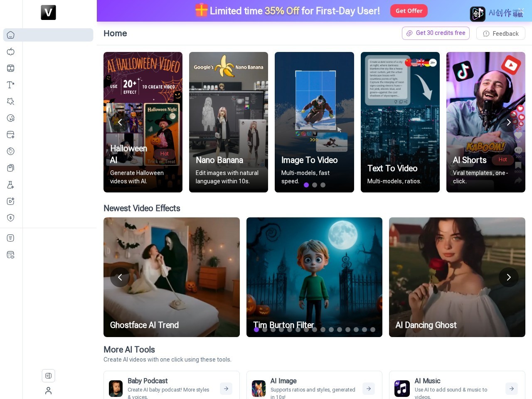The image size is (532, 399).
Task: Click the Baby Podcast title
Action: pyautogui.click(x=148, y=381)
